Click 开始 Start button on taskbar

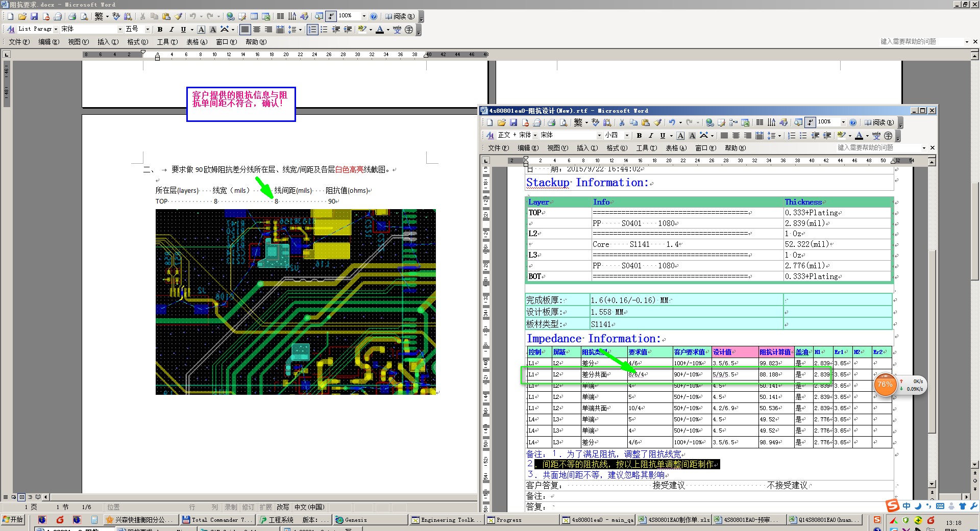[13, 519]
